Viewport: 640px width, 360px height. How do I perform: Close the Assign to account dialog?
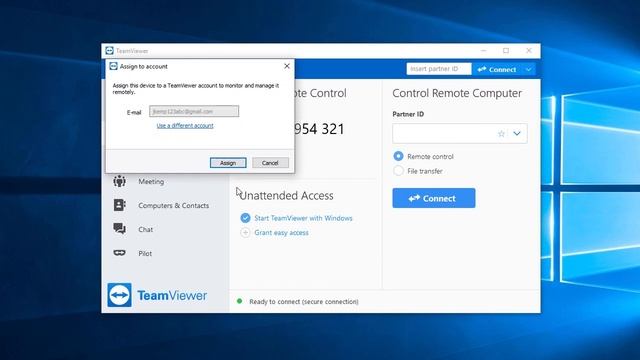[x=287, y=66]
